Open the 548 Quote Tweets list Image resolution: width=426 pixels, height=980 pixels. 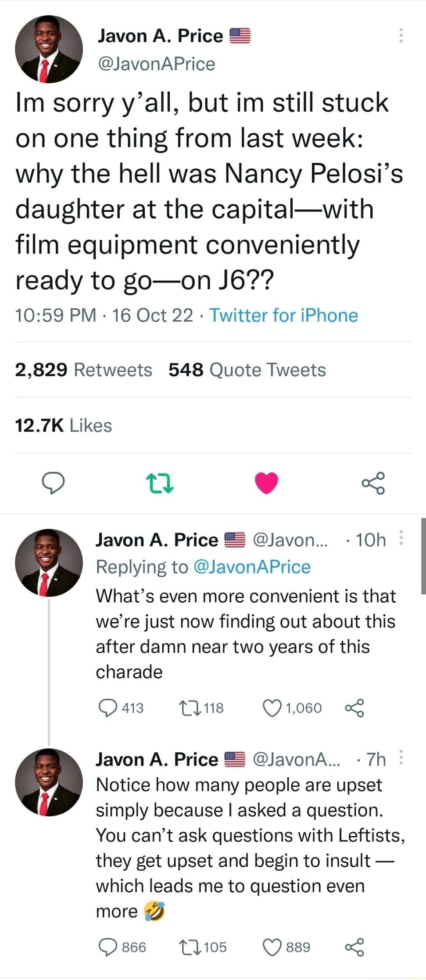[x=247, y=370]
